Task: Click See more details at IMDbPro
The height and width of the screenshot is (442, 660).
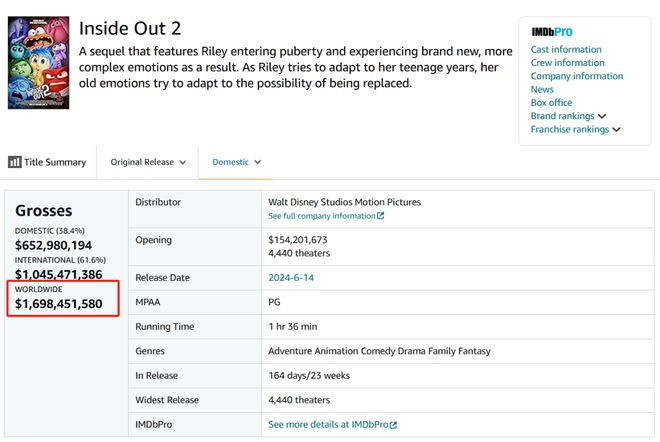Action: point(328,425)
